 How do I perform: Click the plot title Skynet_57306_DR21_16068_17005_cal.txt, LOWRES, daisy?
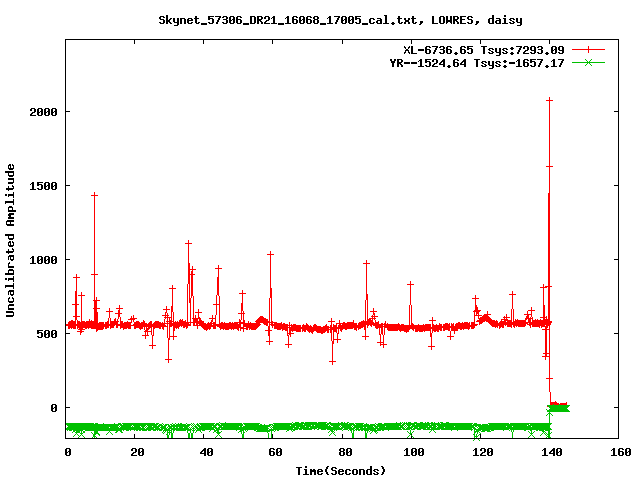coord(340,20)
